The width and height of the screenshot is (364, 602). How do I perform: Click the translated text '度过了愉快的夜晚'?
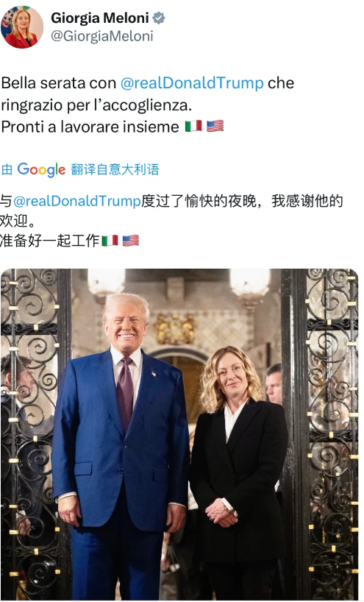tap(199, 201)
